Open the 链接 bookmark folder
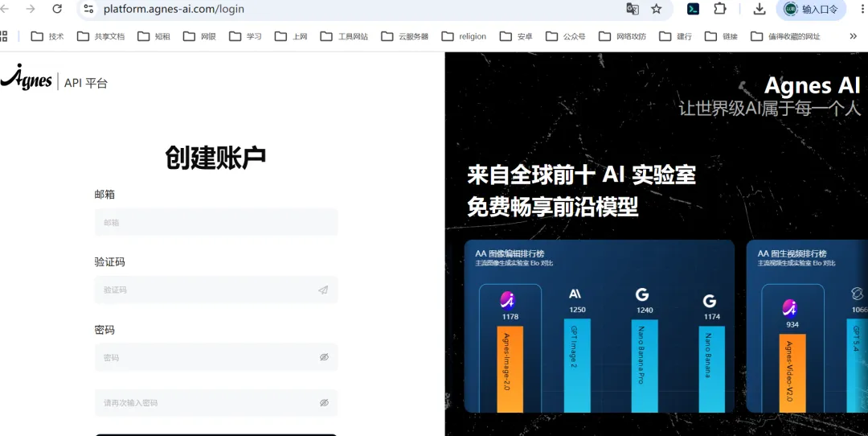Viewport: 868px width, 436px height. (x=721, y=36)
